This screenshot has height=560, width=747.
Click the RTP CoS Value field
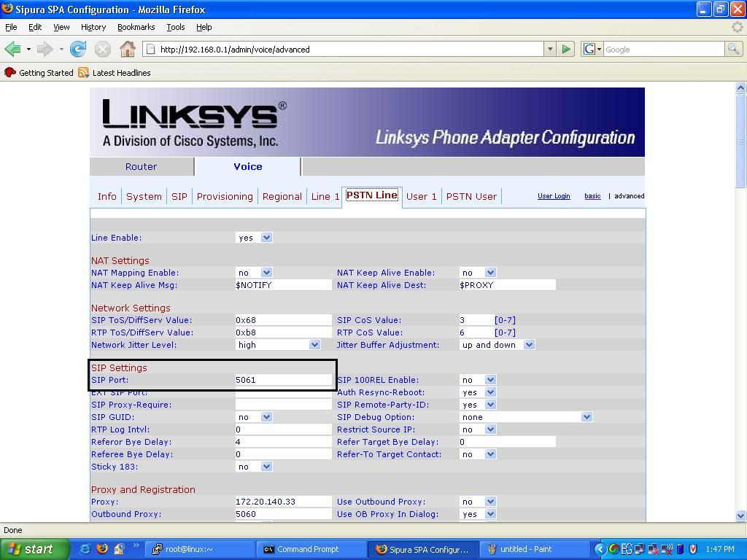(x=476, y=332)
